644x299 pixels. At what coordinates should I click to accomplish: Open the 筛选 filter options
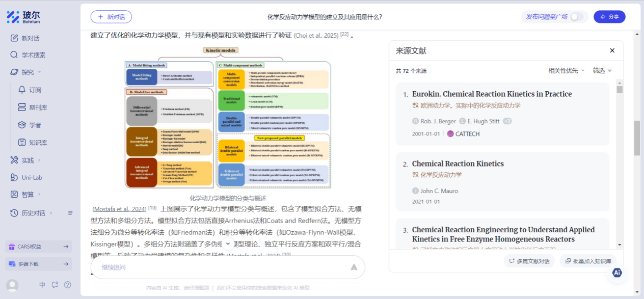(x=602, y=70)
